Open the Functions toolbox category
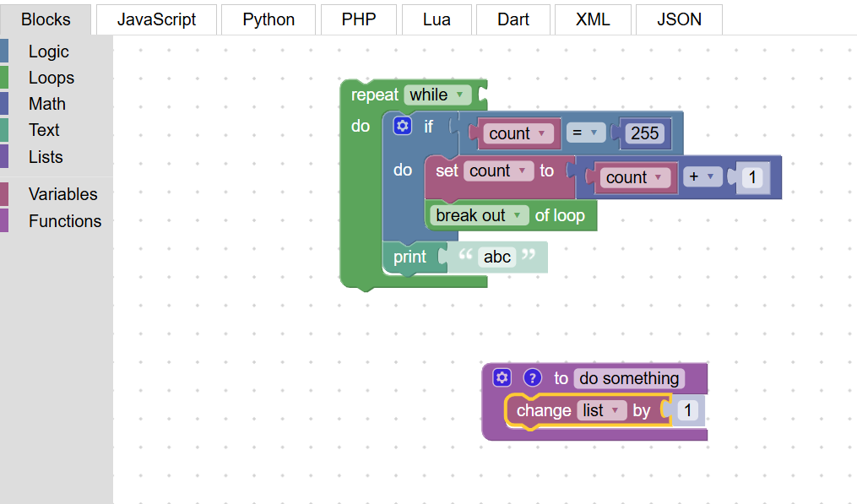Image resolution: width=857 pixels, height=504 pixels. click(57, 221)
